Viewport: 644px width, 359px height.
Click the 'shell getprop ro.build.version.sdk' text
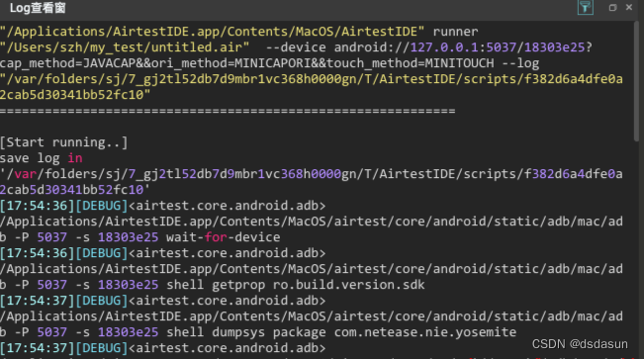point(296,285)
